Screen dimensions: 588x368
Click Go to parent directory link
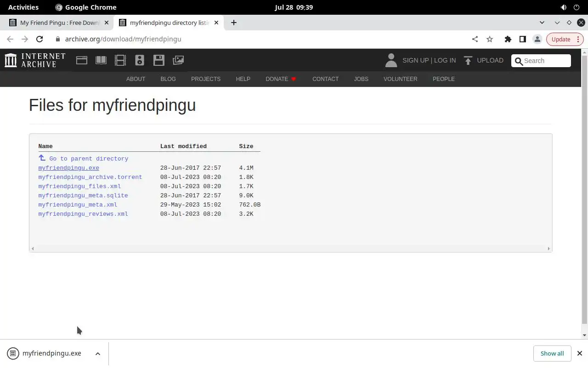coord(89,159)
